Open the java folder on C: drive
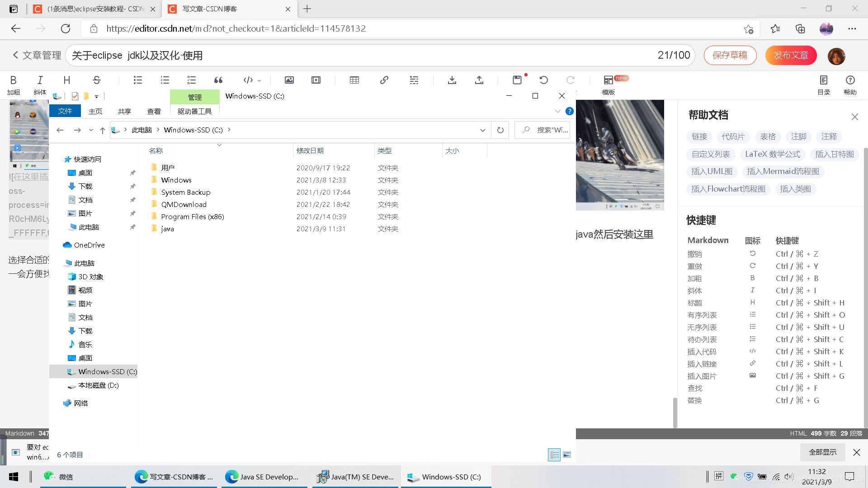 (x=167, y=229)
